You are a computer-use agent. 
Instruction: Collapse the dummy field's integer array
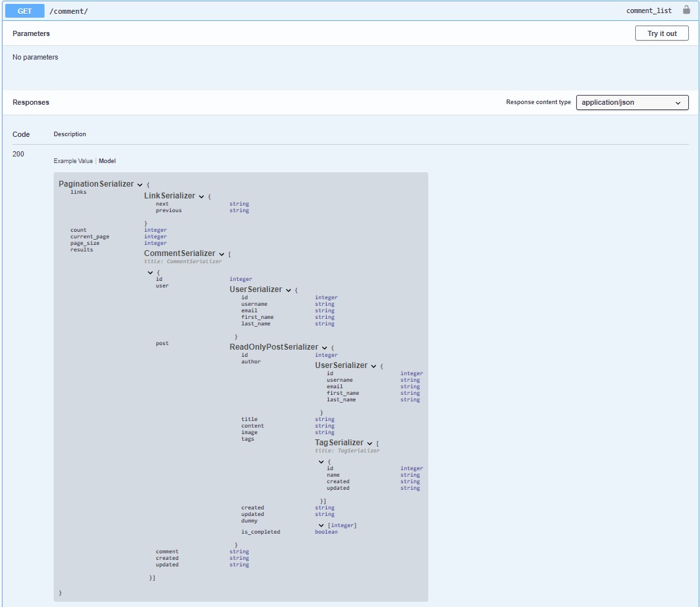(321, 524)
